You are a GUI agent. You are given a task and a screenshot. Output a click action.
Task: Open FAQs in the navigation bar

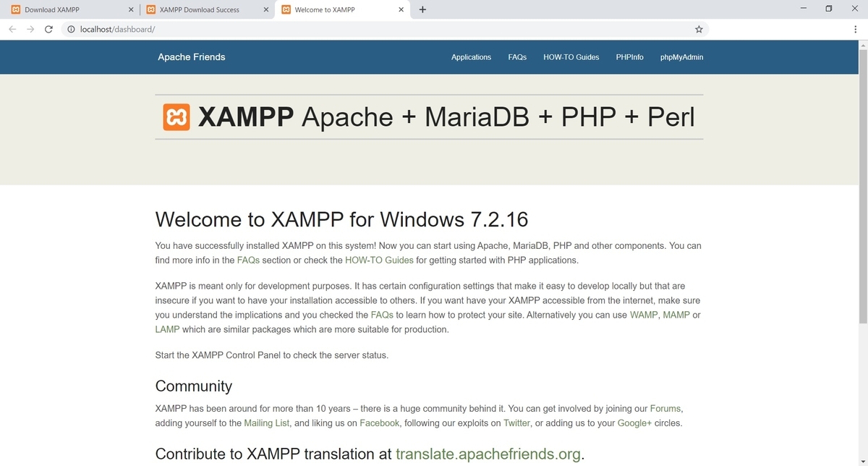tap(517, 57)
